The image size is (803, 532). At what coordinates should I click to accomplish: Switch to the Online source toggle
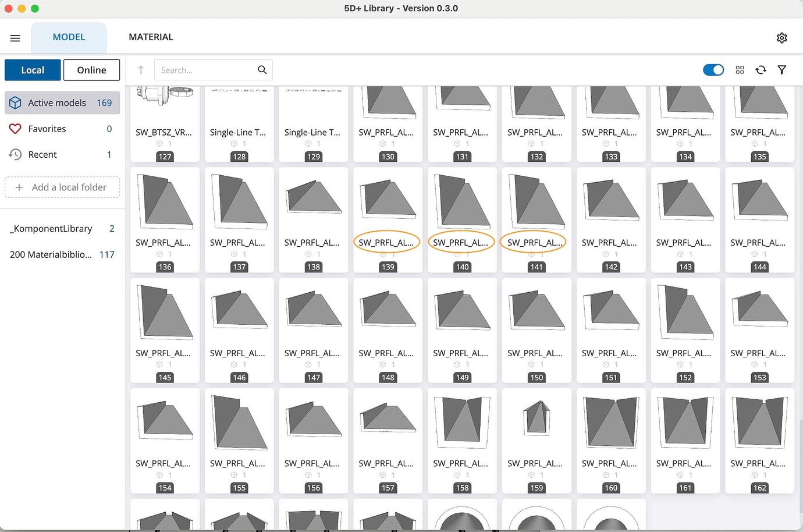91,70
